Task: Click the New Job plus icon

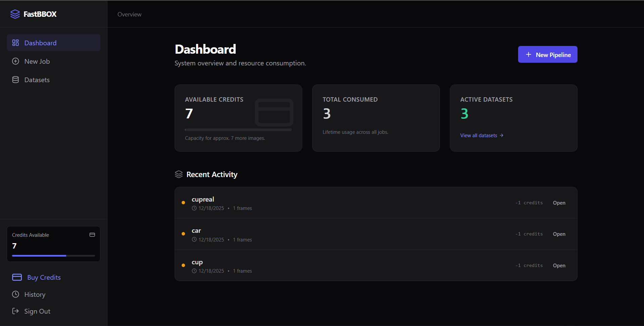Action: 15,61
